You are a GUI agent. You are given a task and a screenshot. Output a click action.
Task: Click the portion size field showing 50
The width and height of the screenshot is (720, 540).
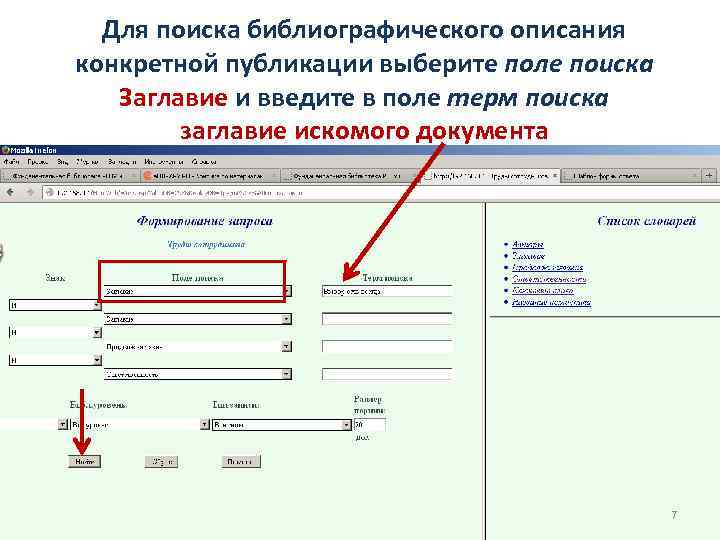point(369,425)
